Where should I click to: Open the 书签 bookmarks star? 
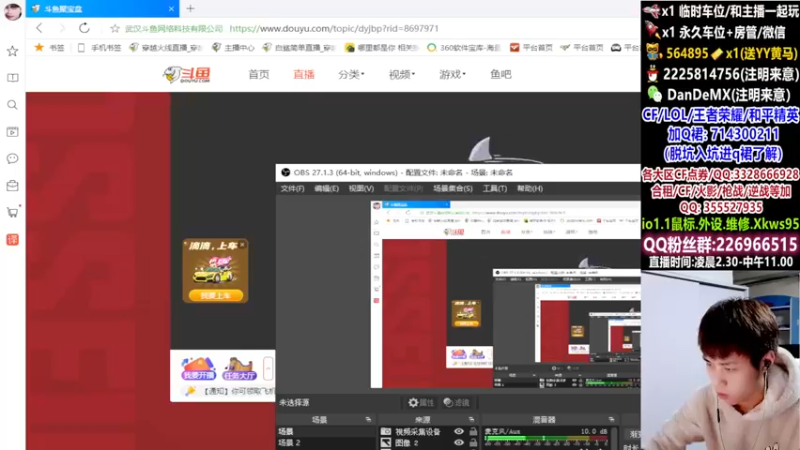pos(49,47)
